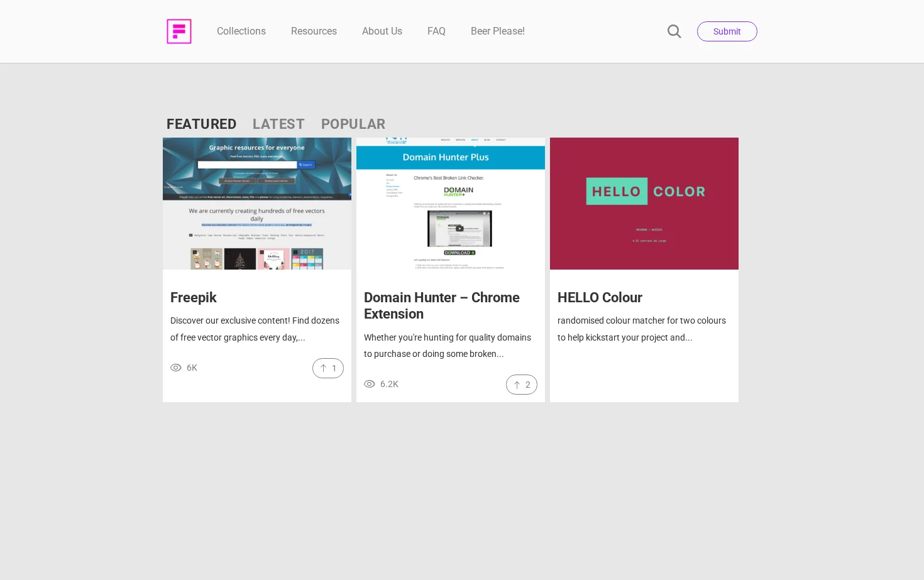Open the red HELLO COLOR thumbnail
This screenshot has height=580, width=924.
[644, 204]
